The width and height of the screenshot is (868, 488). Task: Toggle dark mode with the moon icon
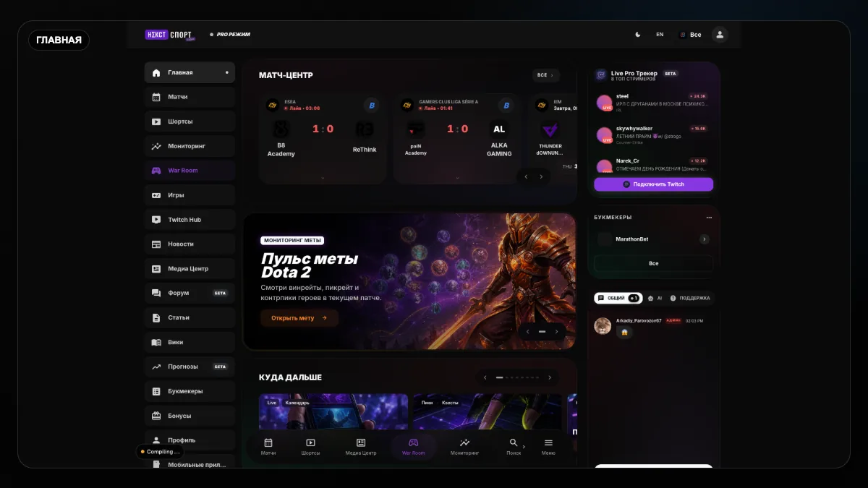(638, 35)
